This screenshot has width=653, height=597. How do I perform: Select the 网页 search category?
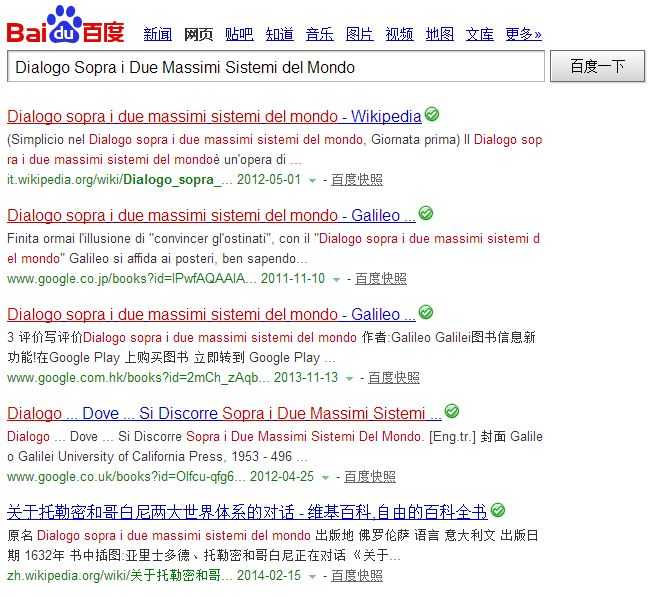198,34
